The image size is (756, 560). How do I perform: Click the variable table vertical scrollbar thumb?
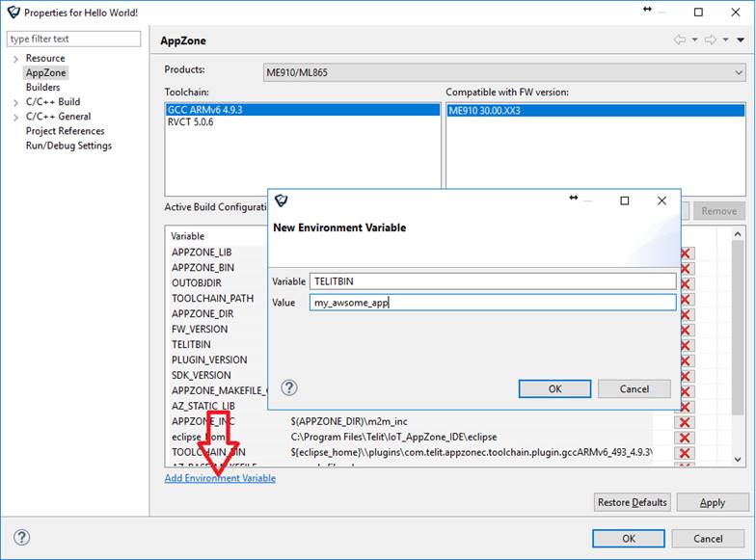coord(738,328)
